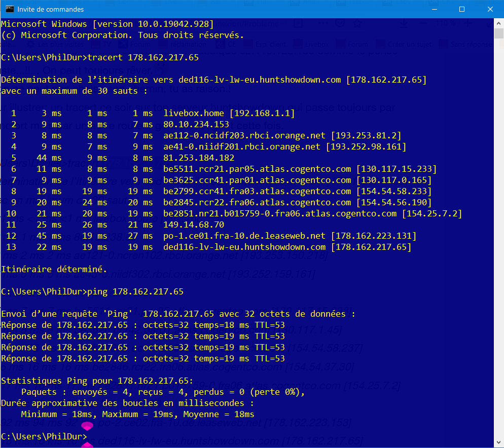Click the last prompt 'C:\Users\PhilDur>'
Viewport: 504px width, 448px height.
tap(44, 436)
